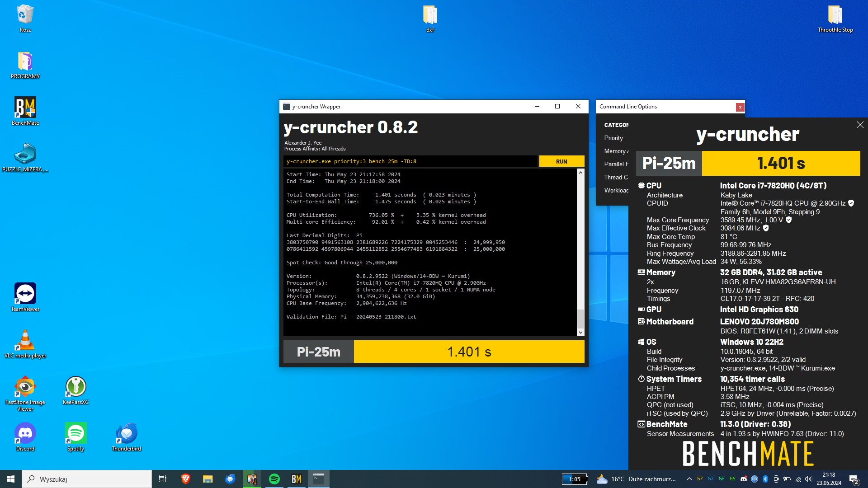The image size is (868, 488).
Task: Click the y-cruncher output scrollbar thumb
Action: click(580, 319)
